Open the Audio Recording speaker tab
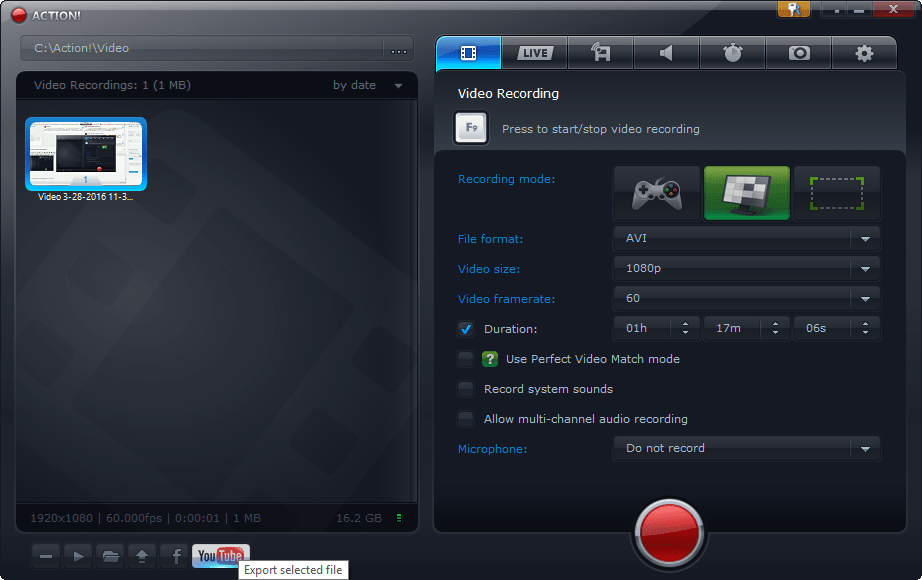The image size is (922, 580). pos(666,53)
